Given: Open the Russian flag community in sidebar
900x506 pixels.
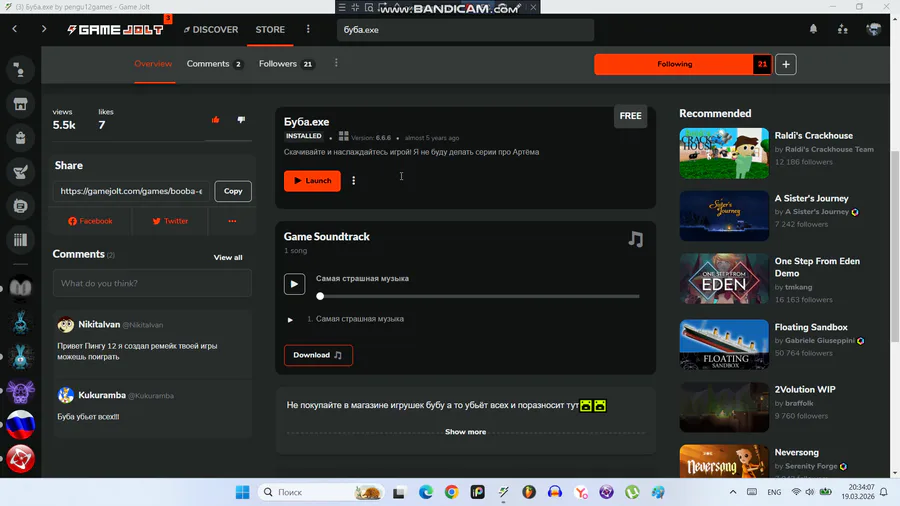Looking at the screenshot, I should coord(21,425).
